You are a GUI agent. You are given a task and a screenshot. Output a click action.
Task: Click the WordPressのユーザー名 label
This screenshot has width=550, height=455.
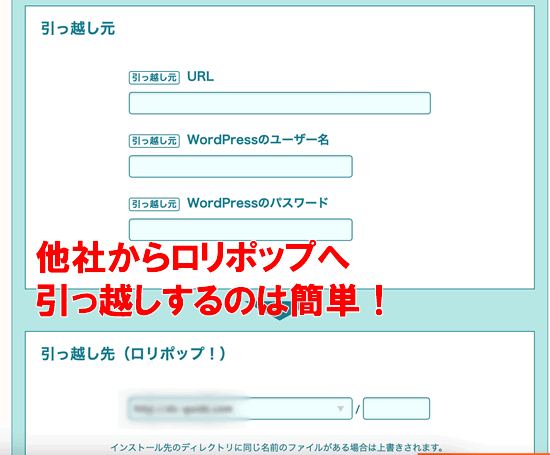coord(258,140)
